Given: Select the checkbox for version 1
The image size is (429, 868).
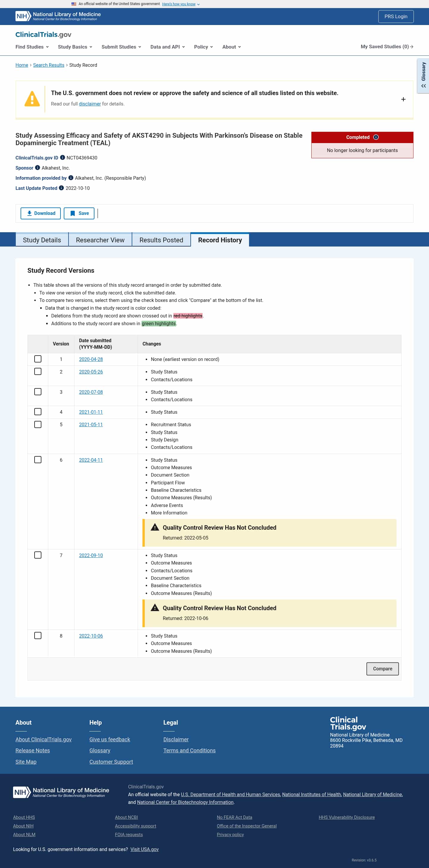Looking at the screenshot, I should coord(38,359).
